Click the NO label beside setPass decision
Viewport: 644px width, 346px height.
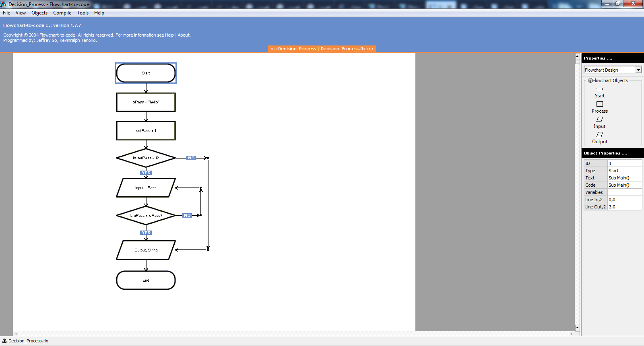191,158
